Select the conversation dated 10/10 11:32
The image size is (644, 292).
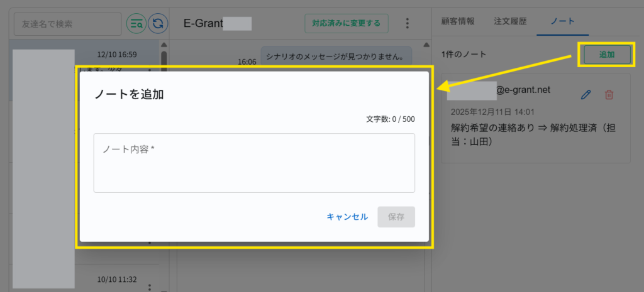(88, 280)
